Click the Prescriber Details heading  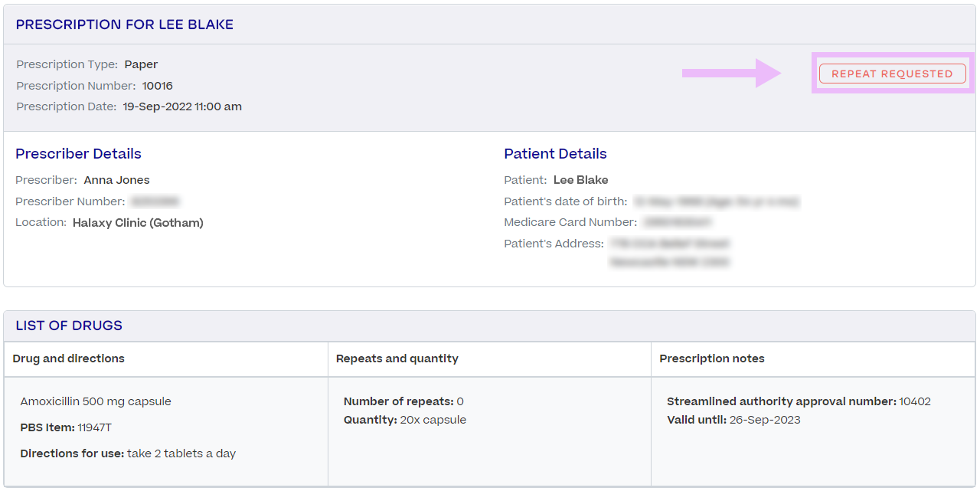pos(78,154)
